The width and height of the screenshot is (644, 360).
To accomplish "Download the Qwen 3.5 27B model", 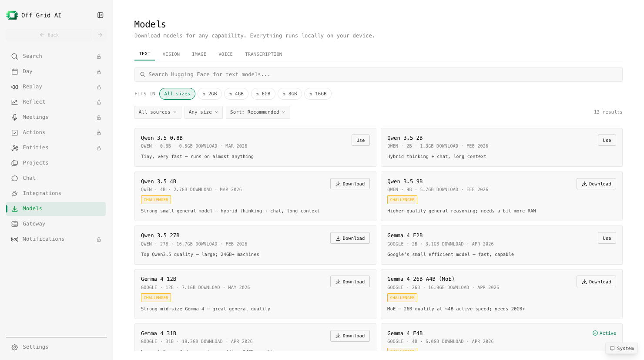I will [x=350, y=238].
